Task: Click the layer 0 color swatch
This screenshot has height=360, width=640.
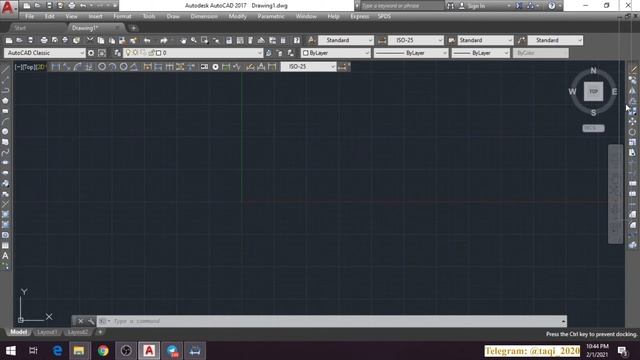Action: [159, 53]
